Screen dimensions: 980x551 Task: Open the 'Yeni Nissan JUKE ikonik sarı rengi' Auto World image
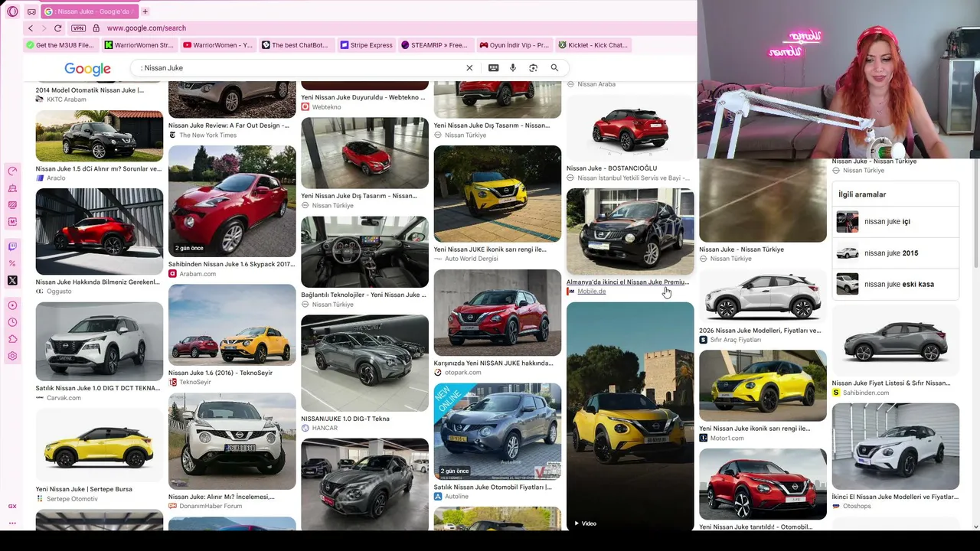(x=498, y=194)
